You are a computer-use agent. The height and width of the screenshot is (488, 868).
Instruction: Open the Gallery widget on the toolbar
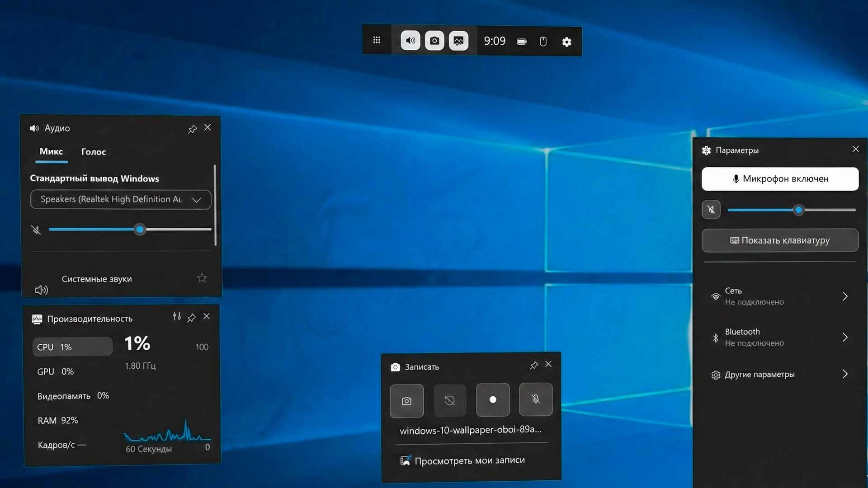coord(458,40)
